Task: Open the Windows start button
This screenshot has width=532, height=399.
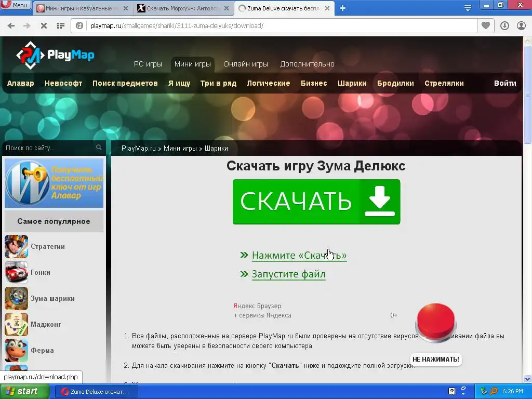Action: [x=24, y=392]
